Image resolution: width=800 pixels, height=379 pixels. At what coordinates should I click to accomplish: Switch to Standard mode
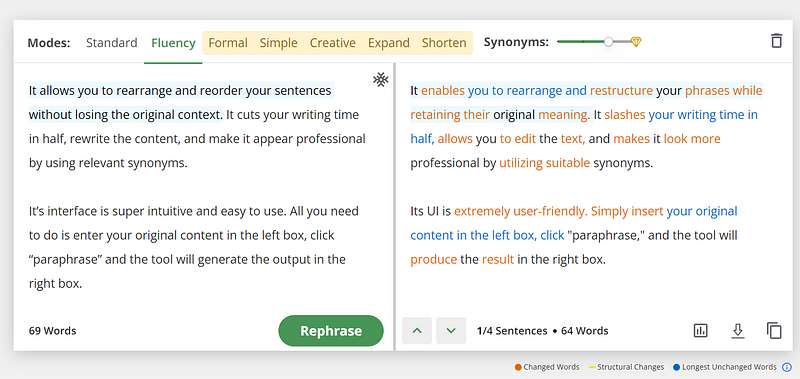point(111,43)
